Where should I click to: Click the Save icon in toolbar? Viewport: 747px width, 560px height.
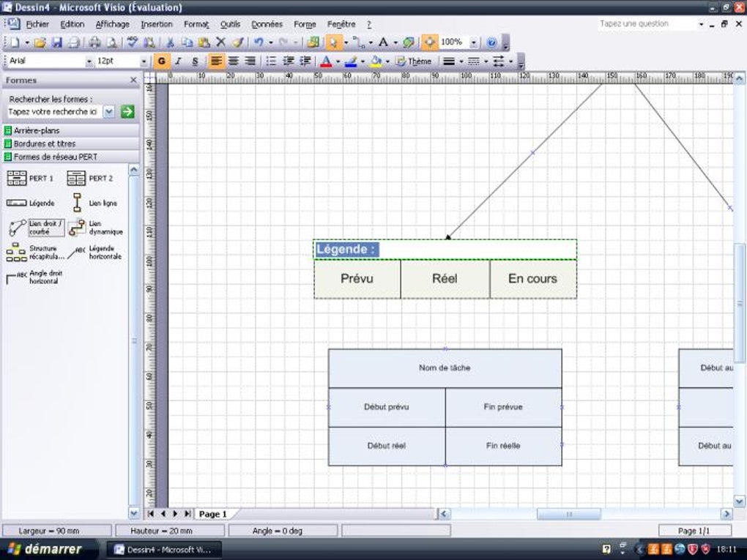tap(57, 42)
